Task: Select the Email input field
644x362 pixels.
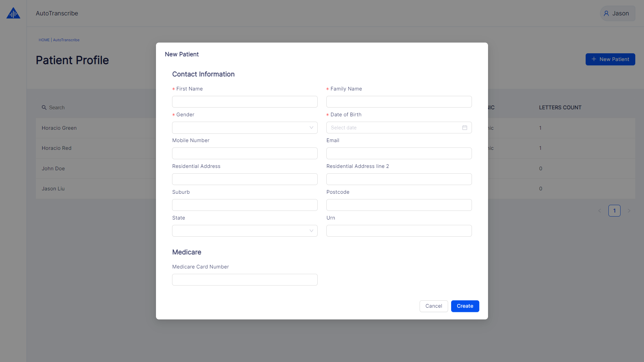Action: point(399,154)
